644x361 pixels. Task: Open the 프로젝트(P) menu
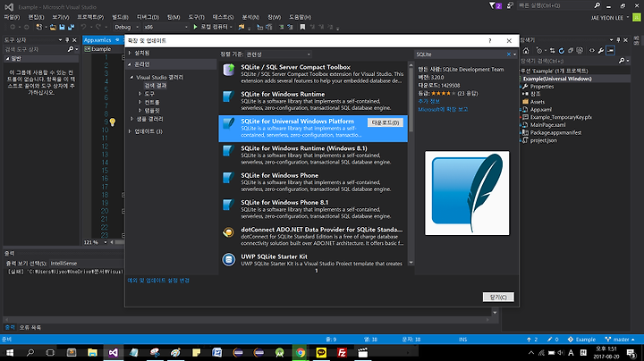pos(90,17)
